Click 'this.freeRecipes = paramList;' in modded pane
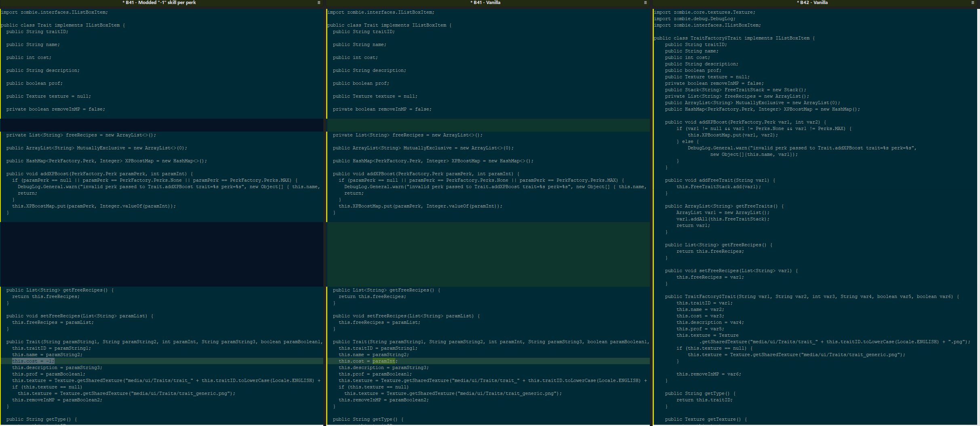980x426 pixels. pyautogui.click(x=53, y=322)
